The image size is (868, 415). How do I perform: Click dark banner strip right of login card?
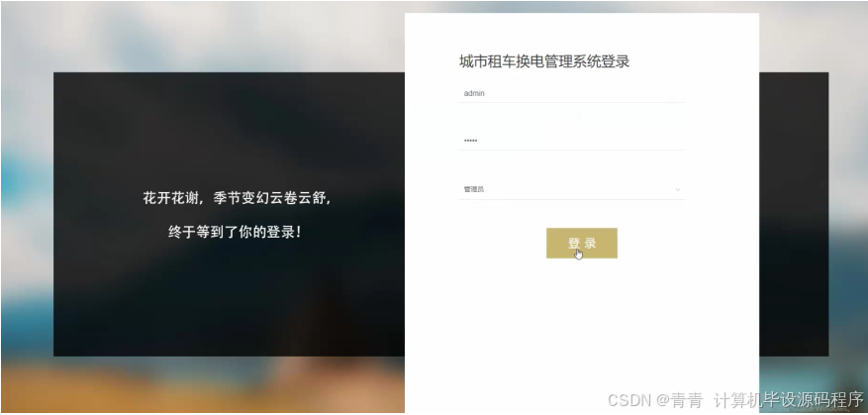(x=793, y=214)
